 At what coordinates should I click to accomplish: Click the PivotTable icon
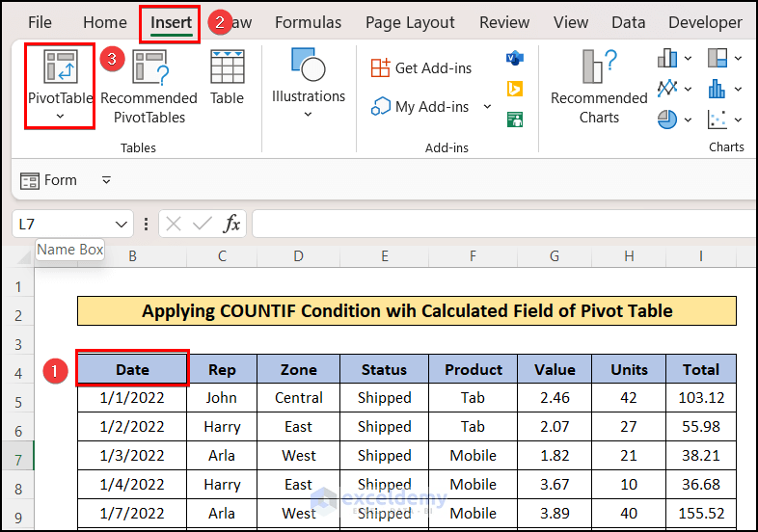[x=60, y=66]
